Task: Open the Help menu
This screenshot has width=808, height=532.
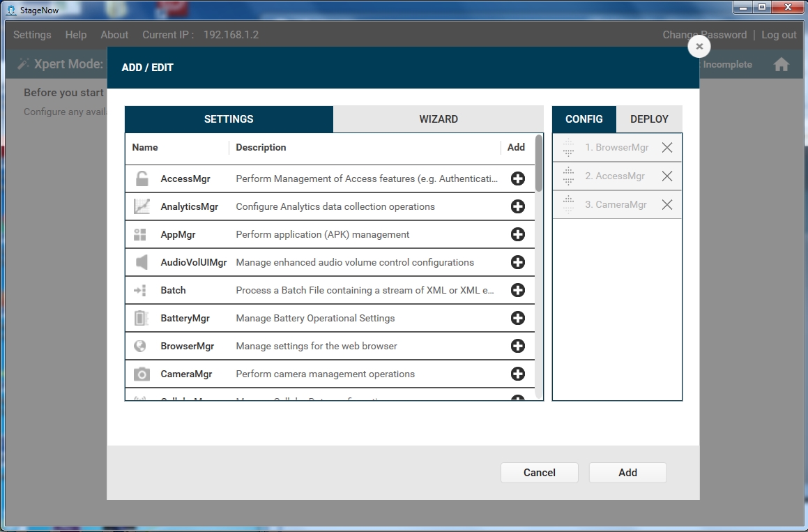Action: click(x=76, y=35)
